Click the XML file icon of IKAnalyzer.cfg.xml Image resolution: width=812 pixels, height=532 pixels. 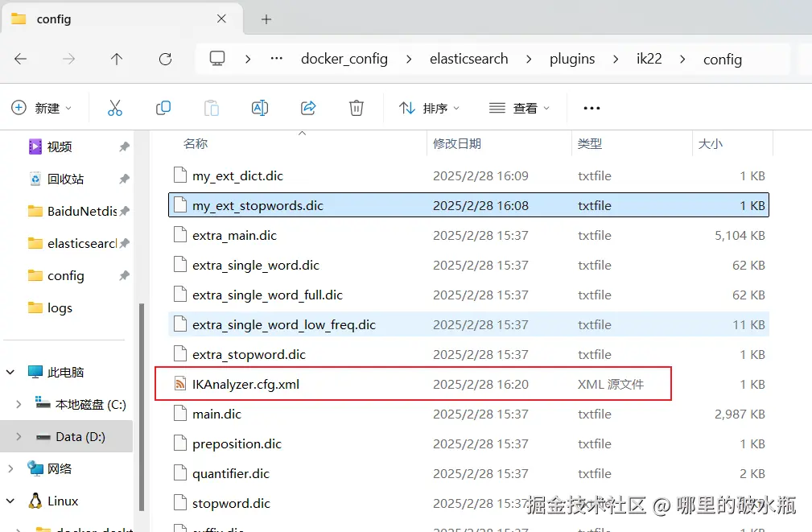tap(180, 384)
